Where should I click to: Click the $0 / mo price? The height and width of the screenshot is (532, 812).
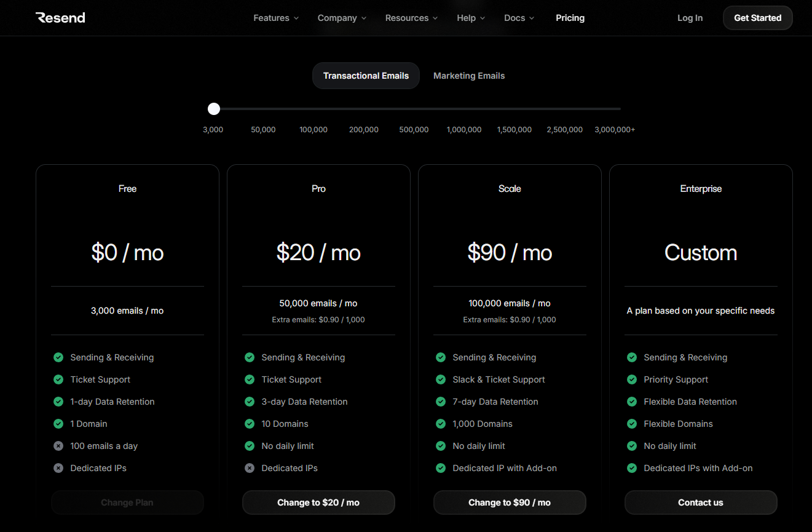pyautogui.click(x=127, y=253)
